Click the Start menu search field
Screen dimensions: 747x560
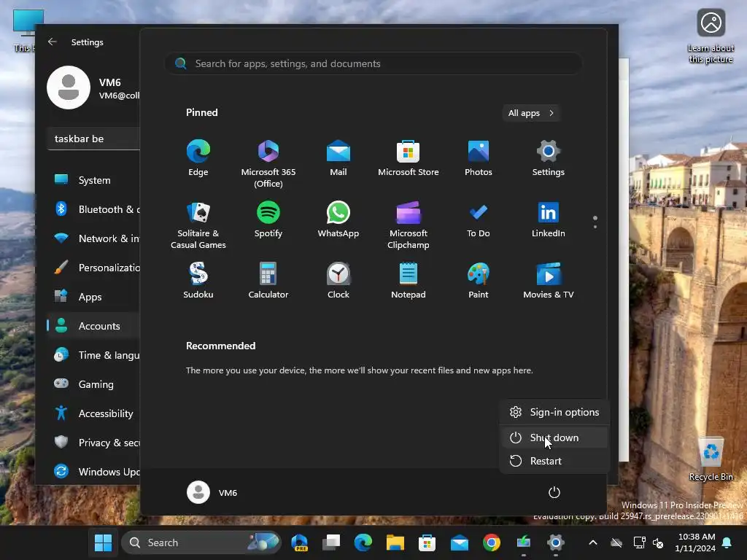click(373, 63)
